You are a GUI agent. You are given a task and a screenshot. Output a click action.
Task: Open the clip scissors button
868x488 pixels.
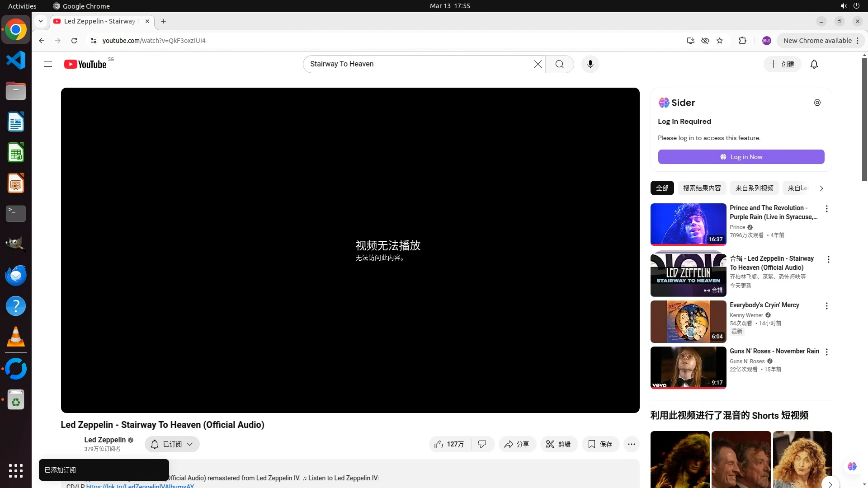click(x=558, y=444)
